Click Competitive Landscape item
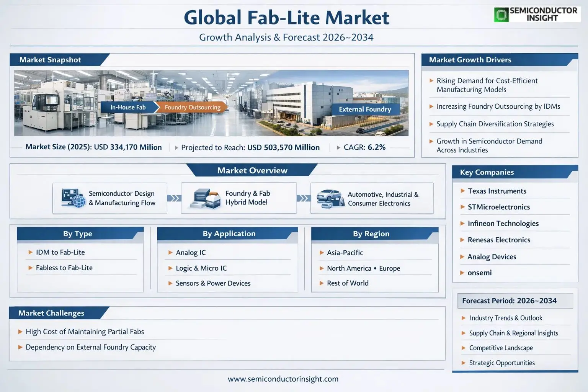 coord(501,348)
